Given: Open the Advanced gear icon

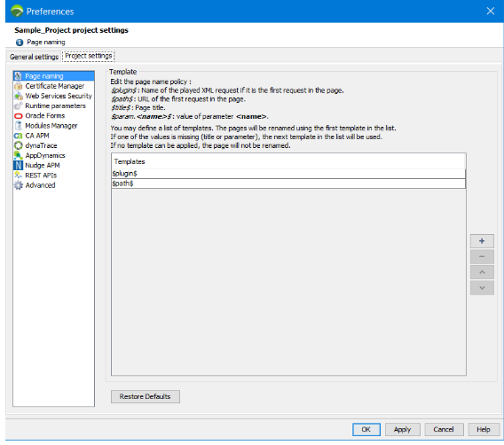Looking at the screenshot, I should pos(19,185).
